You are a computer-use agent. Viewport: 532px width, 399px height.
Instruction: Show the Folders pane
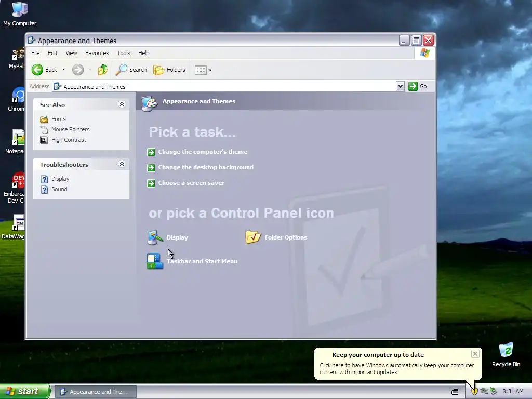169,70
